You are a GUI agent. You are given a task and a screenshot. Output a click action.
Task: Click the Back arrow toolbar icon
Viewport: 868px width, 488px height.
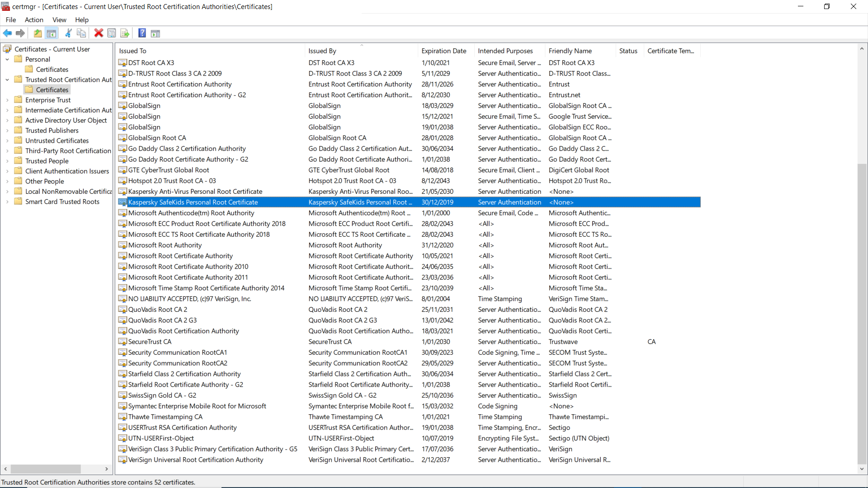8,33
